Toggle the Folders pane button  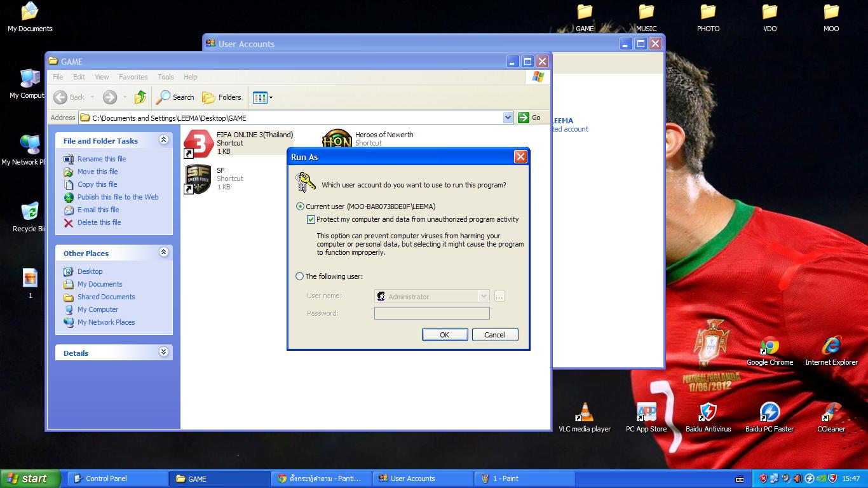(x=222, y=97)
